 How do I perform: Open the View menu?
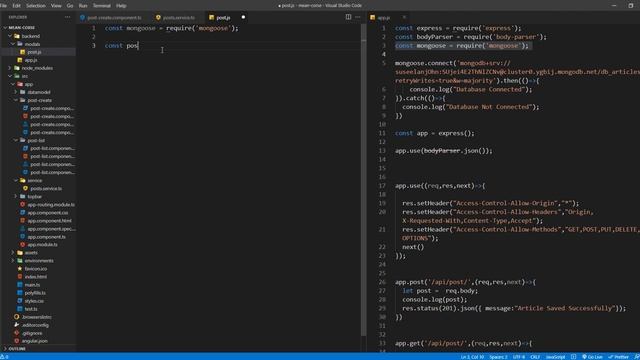[56, 6]
